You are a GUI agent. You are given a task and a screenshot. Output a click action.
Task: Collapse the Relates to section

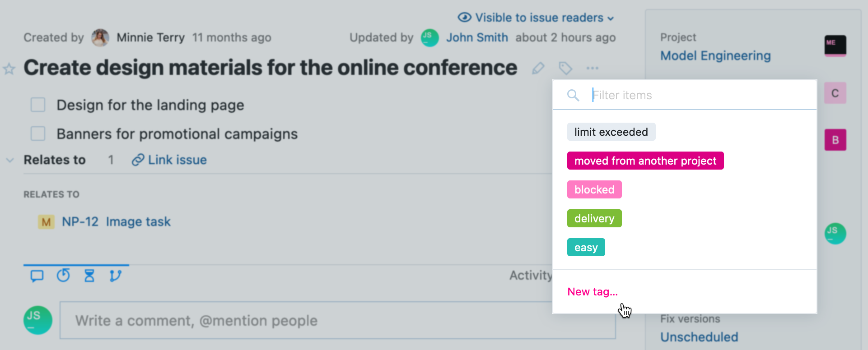9,160
